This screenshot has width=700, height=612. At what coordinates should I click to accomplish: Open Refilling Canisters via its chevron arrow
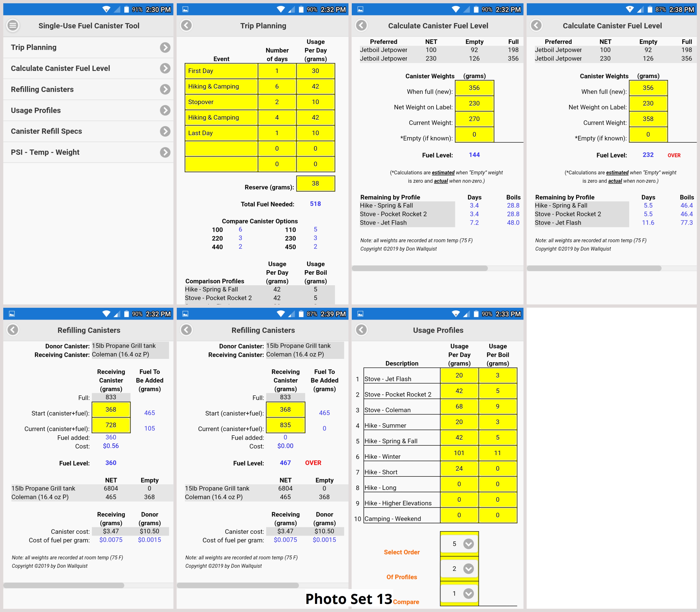(x=165, y=89)
